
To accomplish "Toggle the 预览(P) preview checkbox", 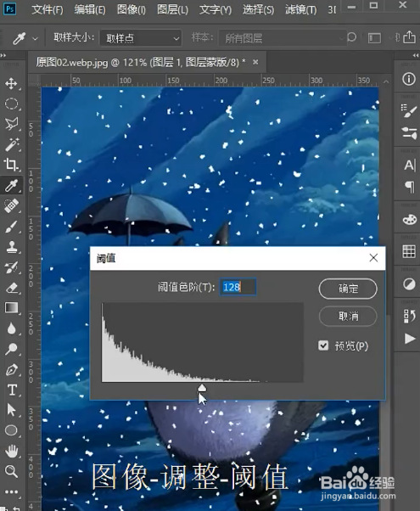I will coord(323,345).
